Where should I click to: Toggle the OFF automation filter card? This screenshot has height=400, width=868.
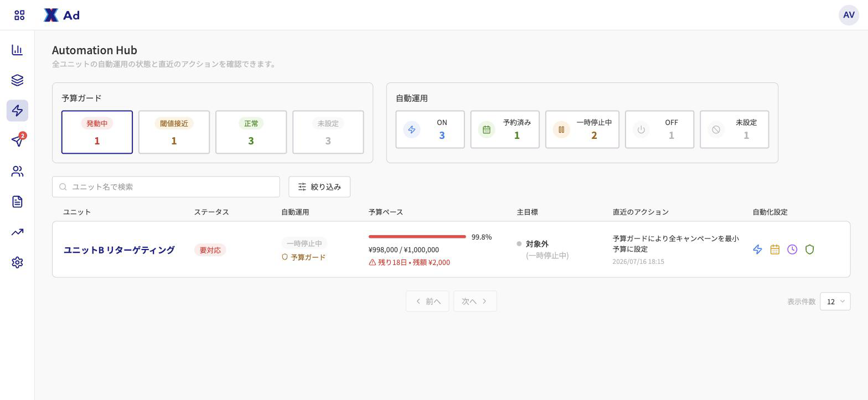[x=659, y=129]
